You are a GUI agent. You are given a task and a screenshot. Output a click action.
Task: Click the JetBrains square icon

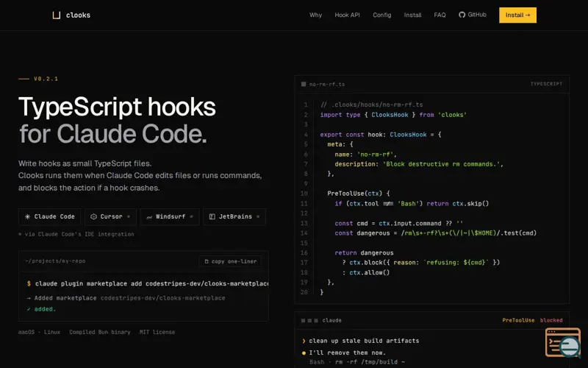(x=212, y=216)
